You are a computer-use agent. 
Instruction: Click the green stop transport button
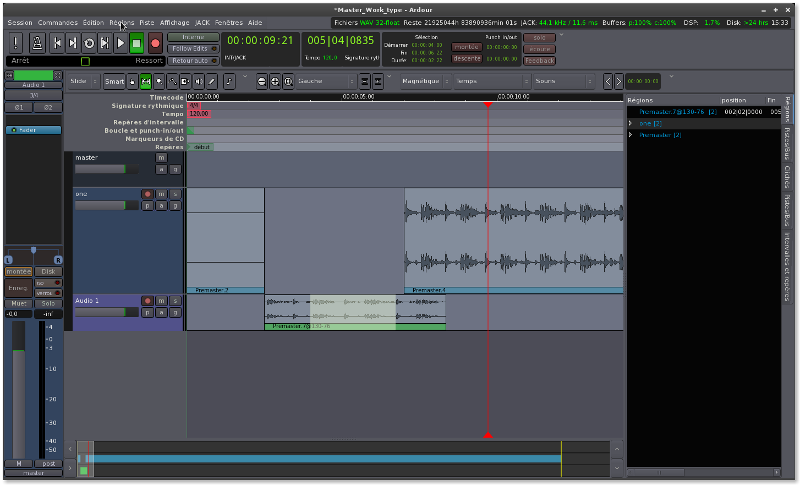[x=137, y=42]
